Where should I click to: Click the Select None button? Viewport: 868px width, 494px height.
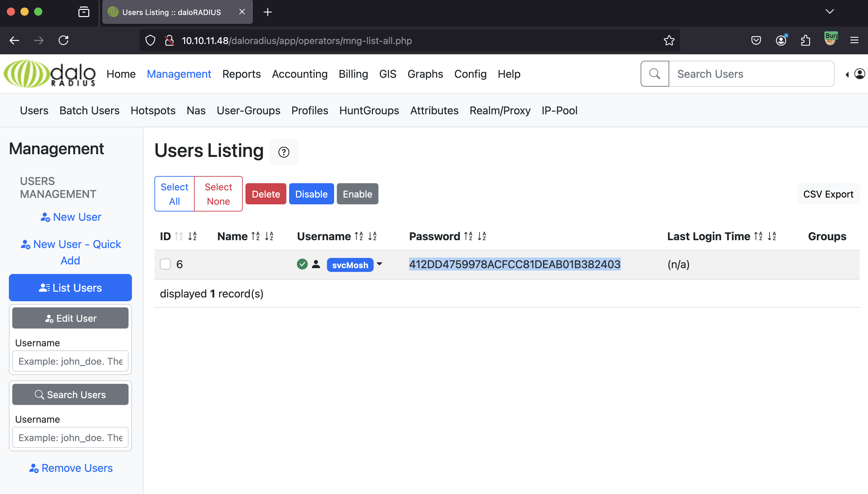coord(218,194)
